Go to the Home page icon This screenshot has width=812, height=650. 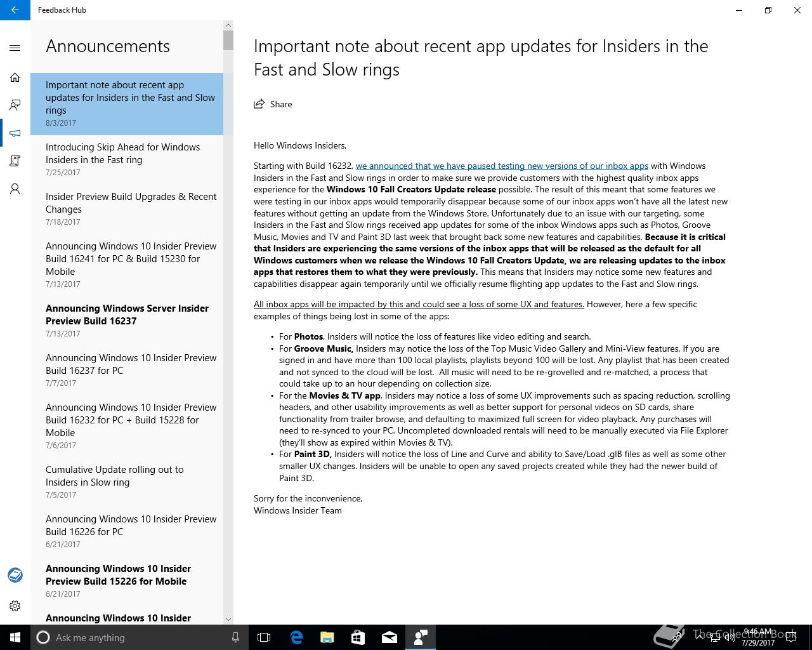tap(15, 77)
